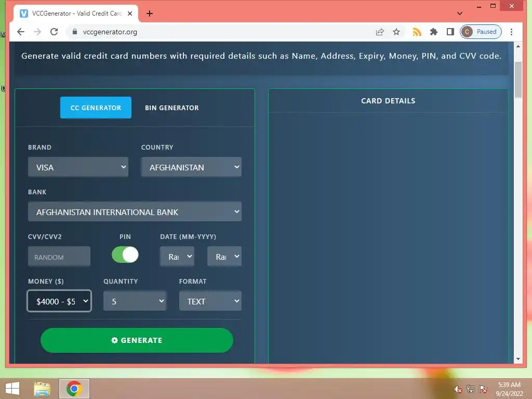Open the tab search chevron
532x399 pixels.
pos(460,14)
